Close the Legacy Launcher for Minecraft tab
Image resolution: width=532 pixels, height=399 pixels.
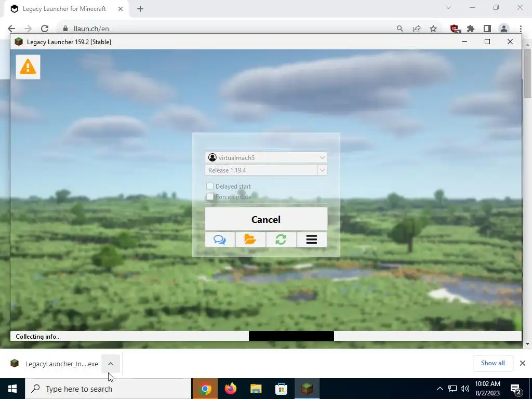point(121,9)
